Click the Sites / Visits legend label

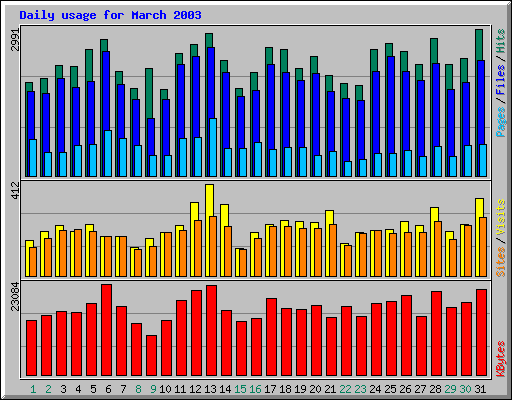[500, 238]
